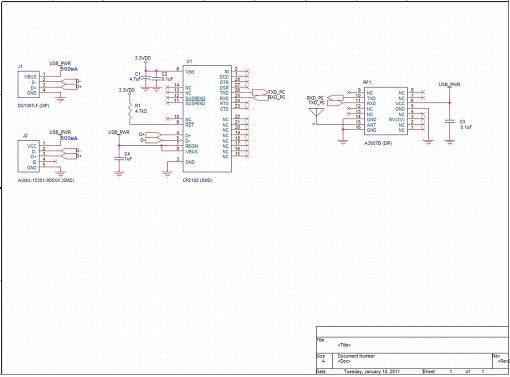
Task: Click the C4 capacitor symbol
Action: pyautogui.click(x=119, y=158)
